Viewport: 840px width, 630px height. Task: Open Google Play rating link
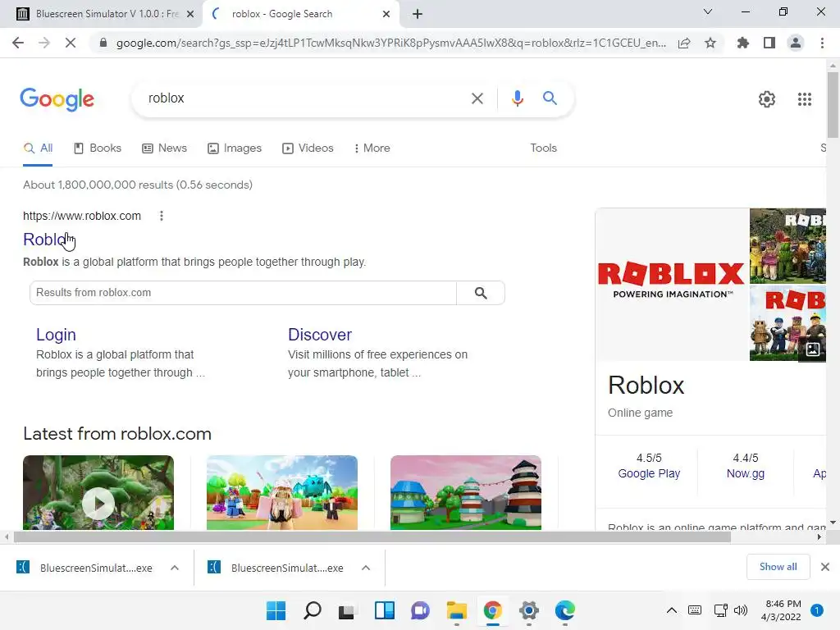click(x=649, y=473)
